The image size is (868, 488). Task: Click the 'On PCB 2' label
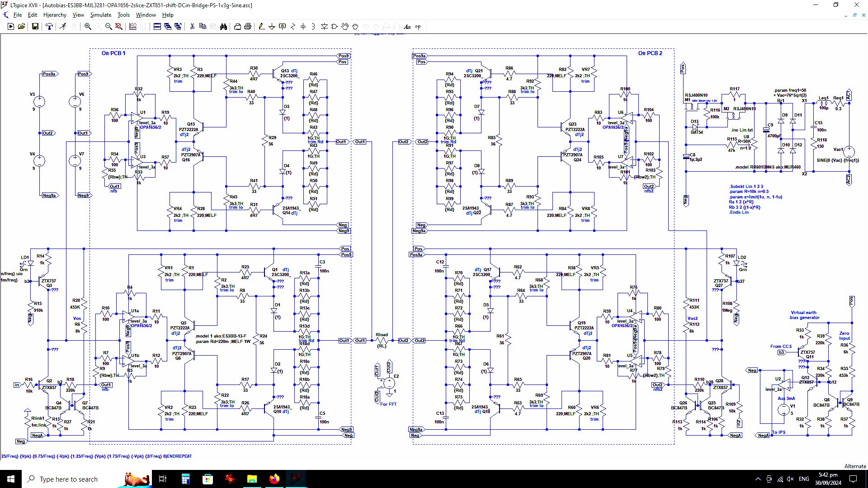650,53
